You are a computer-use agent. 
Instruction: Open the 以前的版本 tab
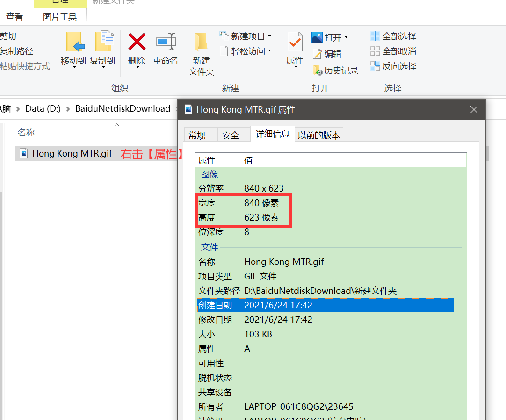[319, 135]
